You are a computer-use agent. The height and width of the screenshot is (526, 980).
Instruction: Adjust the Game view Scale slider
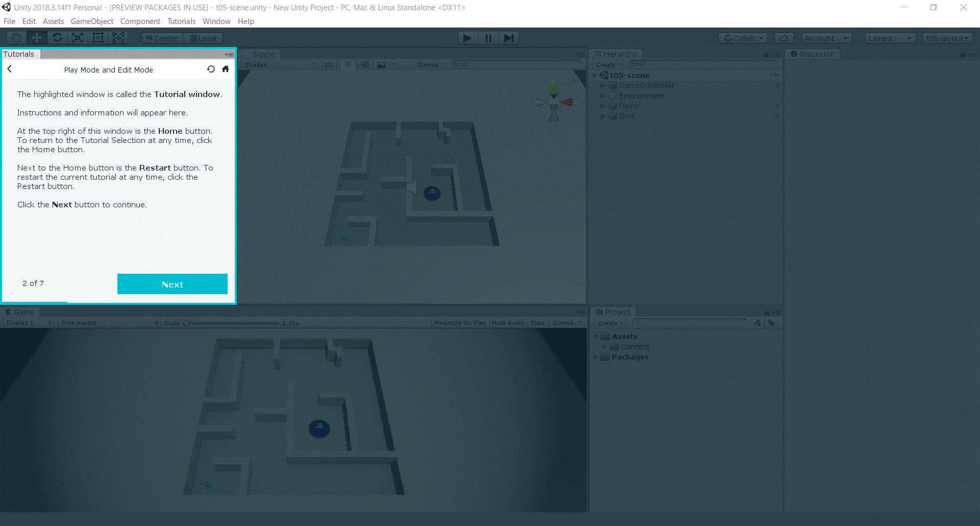coord(187,323)
